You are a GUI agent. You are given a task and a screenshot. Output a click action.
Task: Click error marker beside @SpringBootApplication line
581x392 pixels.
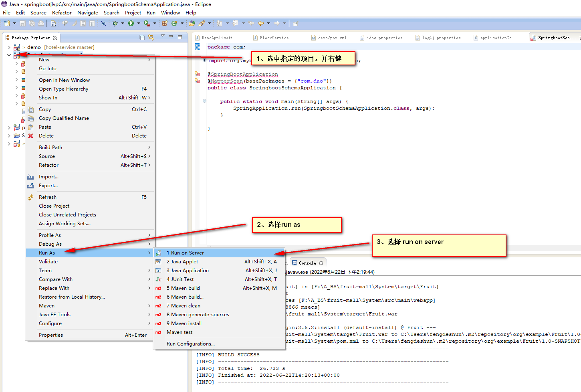coord(197,74)
